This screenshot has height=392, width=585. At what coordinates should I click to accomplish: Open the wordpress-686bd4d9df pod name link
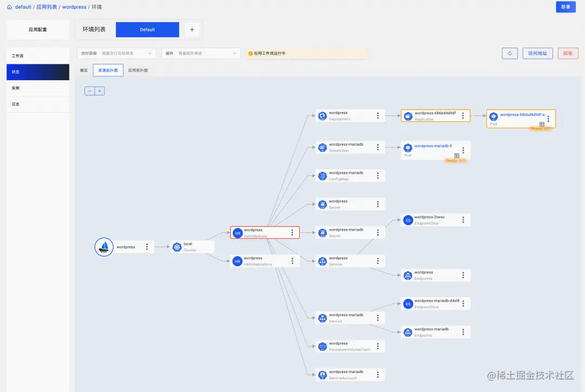pos(522,114)
